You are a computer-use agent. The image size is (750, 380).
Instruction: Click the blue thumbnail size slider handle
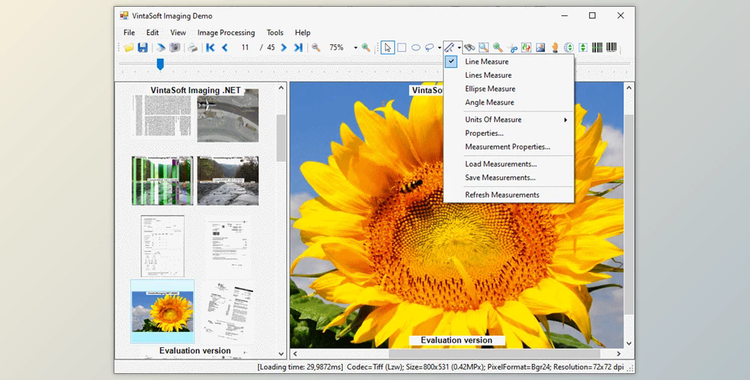tap(160, 64)
